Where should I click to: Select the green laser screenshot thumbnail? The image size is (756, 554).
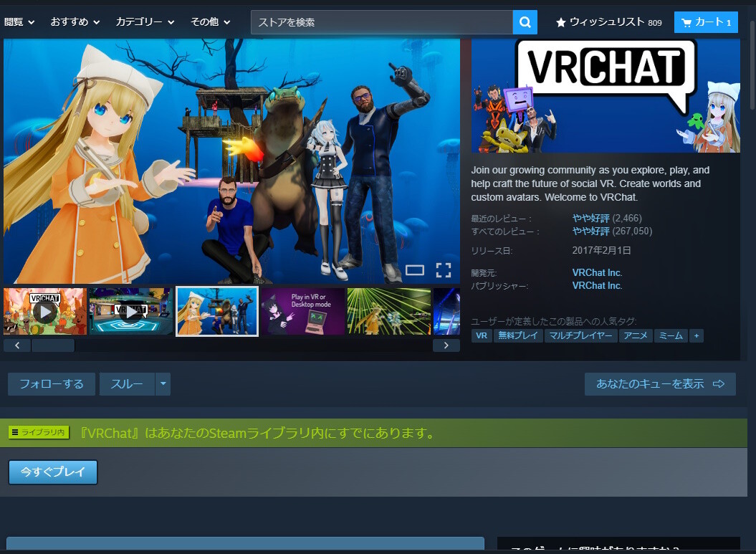(388, 312)
